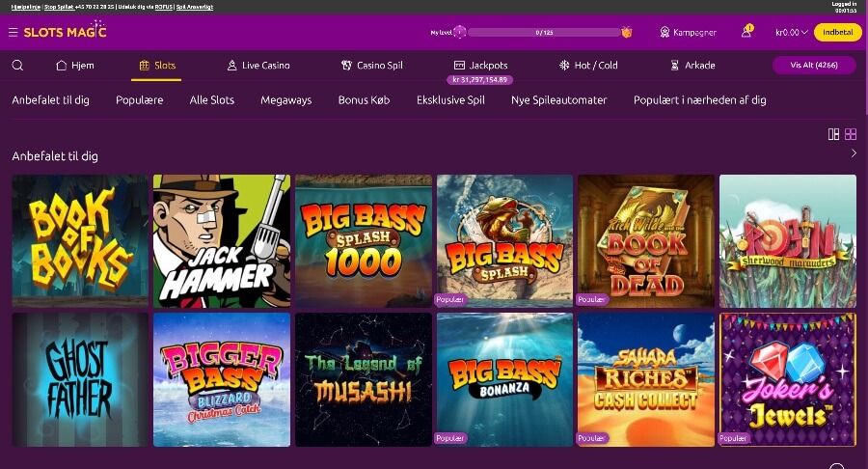Screen dimensions: 868x469
Task: Click the level reward gift icon
Action: [626, 32]
